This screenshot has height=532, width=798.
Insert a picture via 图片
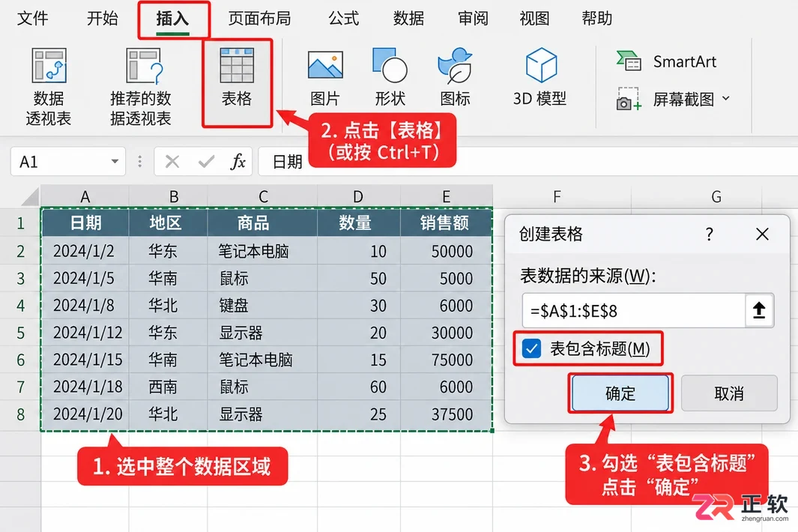pos(325,76)
